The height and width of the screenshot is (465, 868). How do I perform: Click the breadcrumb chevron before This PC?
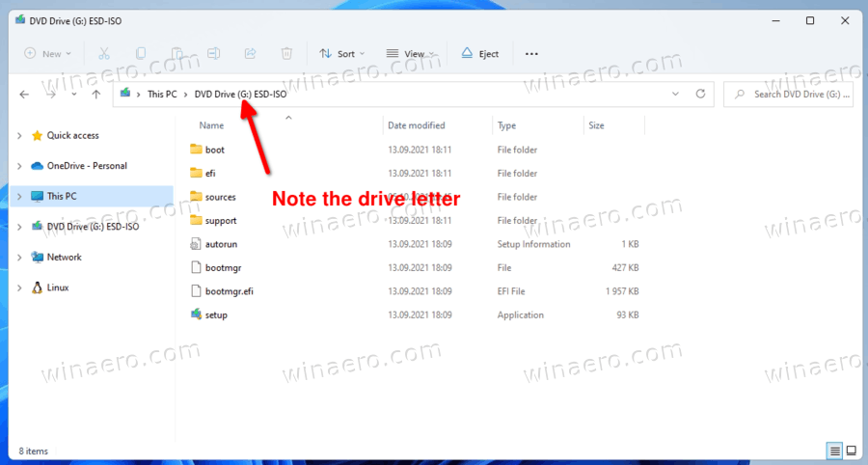[x=138, y=95]
